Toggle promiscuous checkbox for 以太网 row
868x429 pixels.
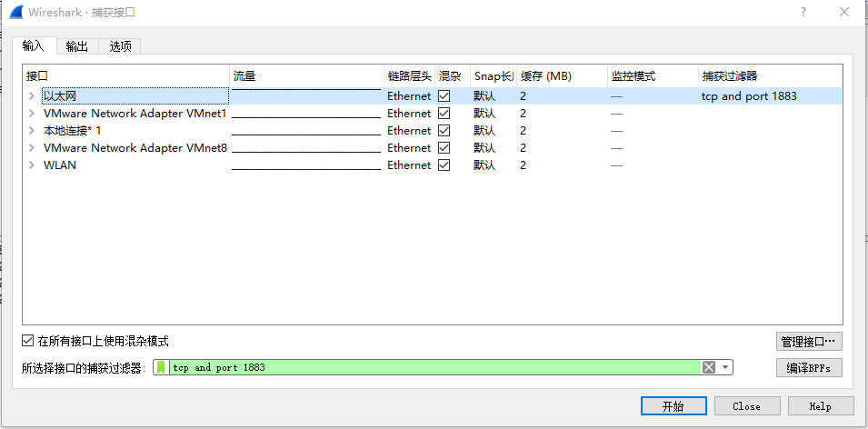pos(444,95)
